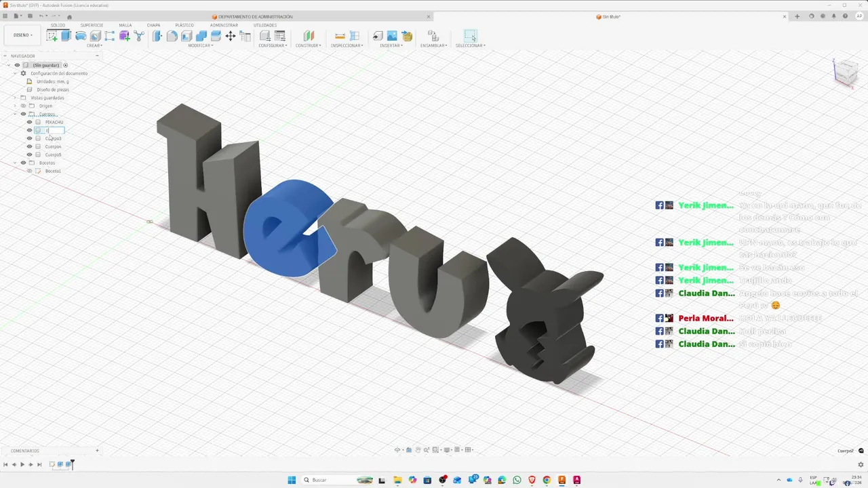Expand the Origen folder

click(x=15, y=106)
